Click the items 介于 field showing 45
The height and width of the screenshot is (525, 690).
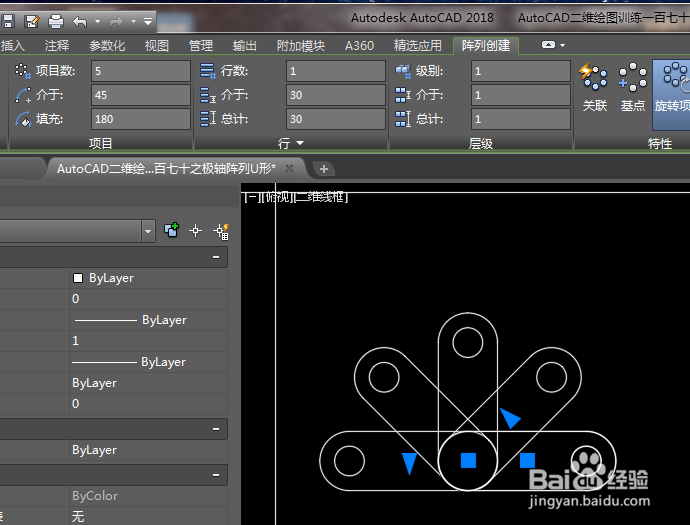141,95
